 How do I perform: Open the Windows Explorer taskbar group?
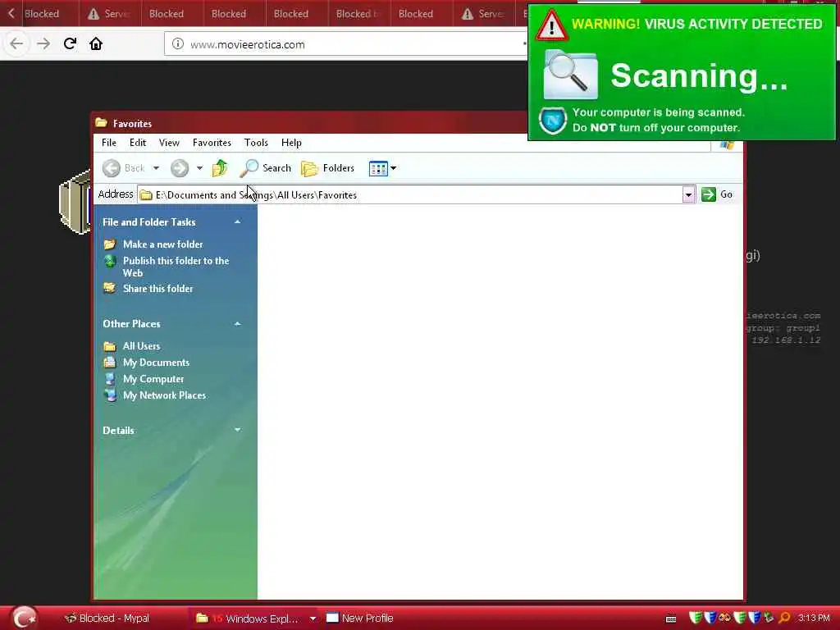click(248, 619)
